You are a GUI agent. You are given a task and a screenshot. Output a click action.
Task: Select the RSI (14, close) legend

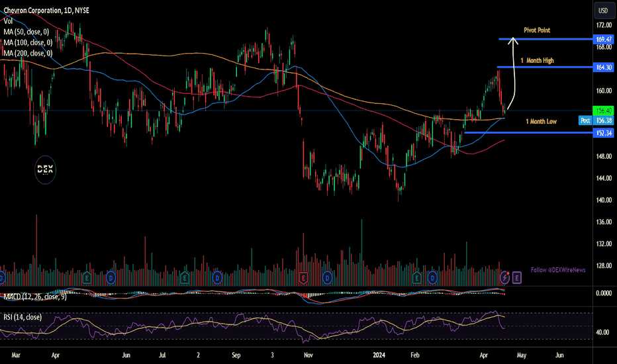[23, 317]
